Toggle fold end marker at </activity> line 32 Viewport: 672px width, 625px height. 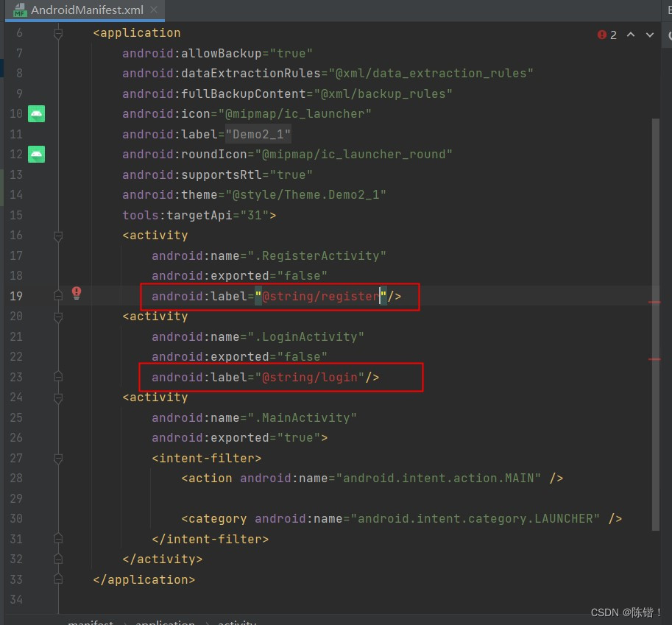[x=58, y=559]
